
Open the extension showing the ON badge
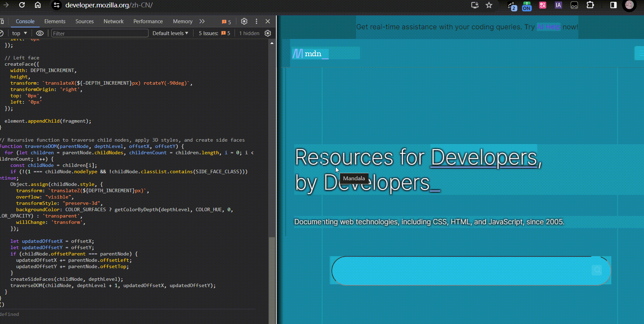pos(527,6)
